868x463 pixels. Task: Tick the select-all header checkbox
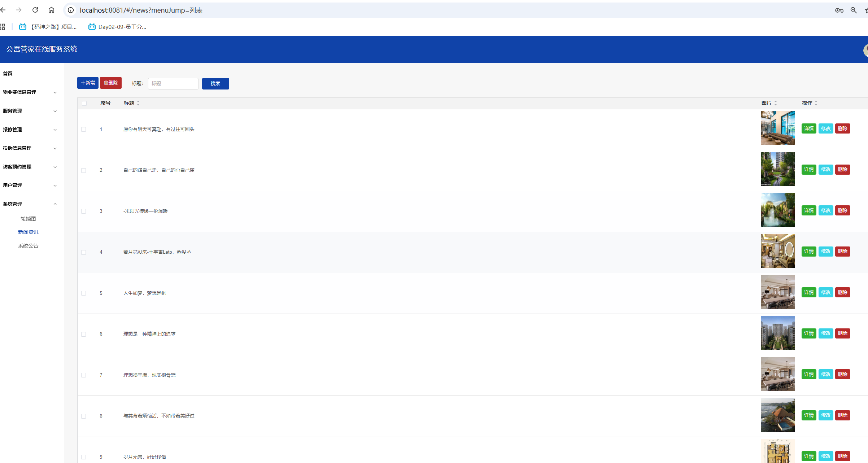(x=84, y=103)
